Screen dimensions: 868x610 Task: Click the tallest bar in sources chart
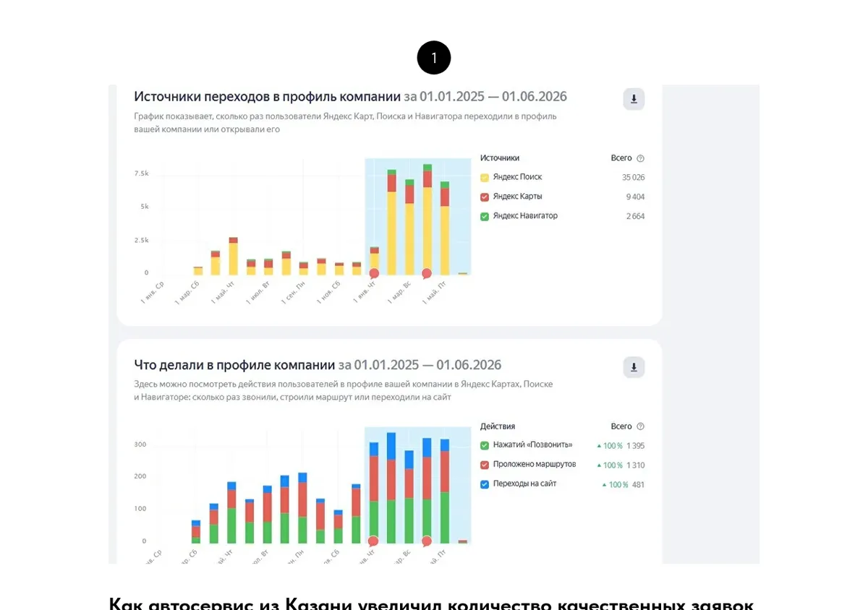[x=427, y=219]
